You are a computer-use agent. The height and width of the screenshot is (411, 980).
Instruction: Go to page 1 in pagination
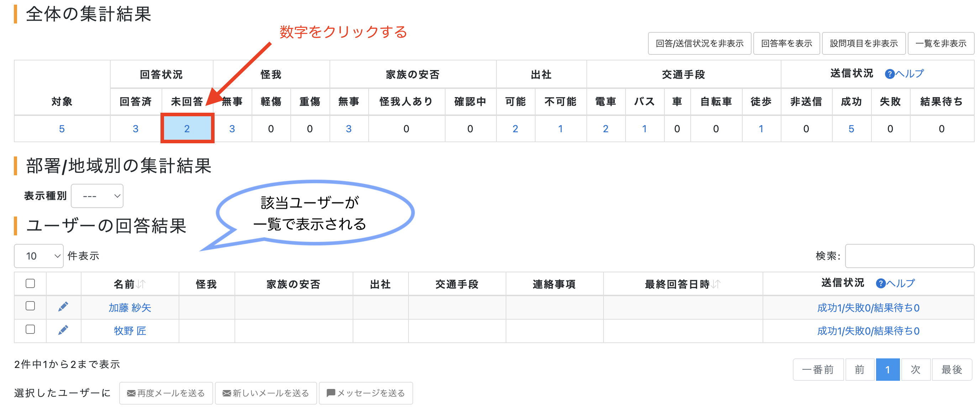(x=887, y=369)
